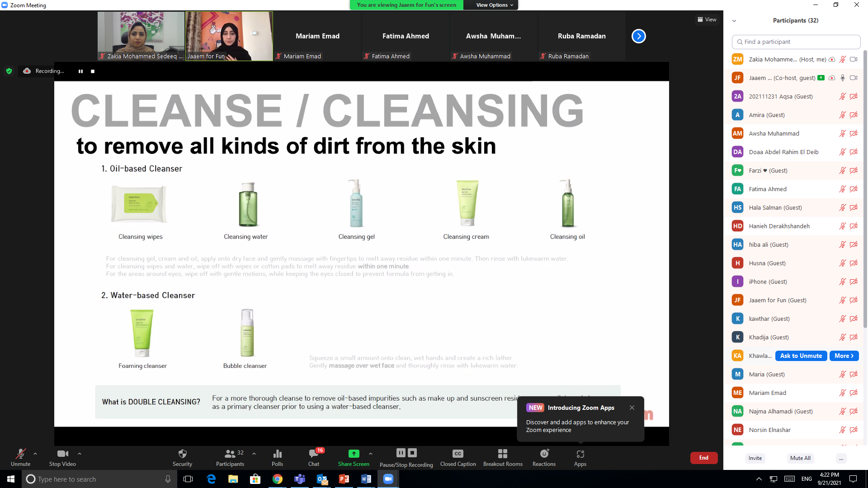Open the View Options dropdown
Screen dimensions: 868x488
pos(495,5)
